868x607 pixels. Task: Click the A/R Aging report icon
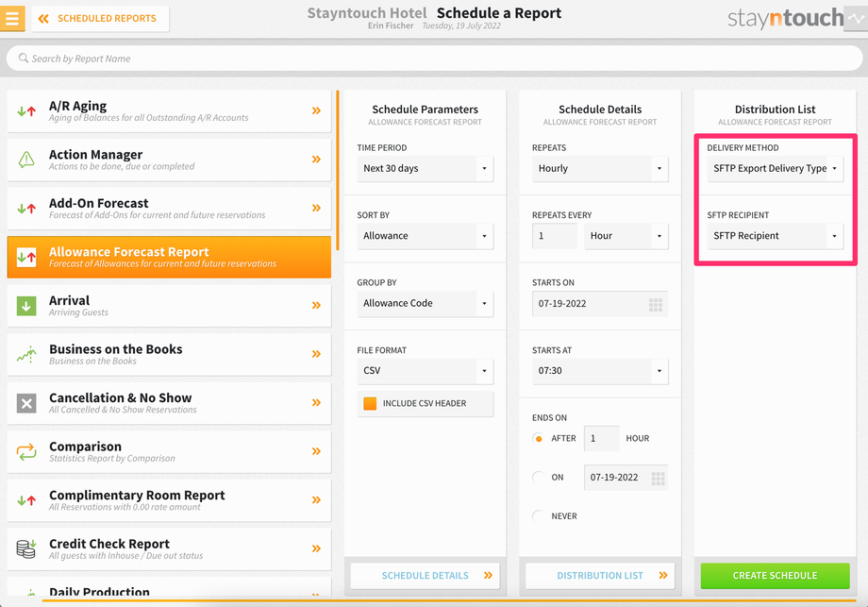(x=26, y=111)
